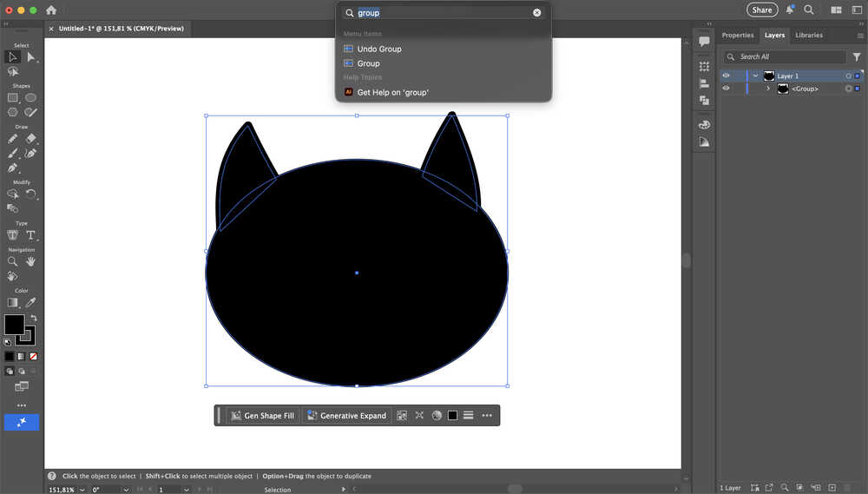This screenshot has width=868, height=494.
Task: Select the Selection tool arrow
Action: pyautogui.click(x=13, y=57)
